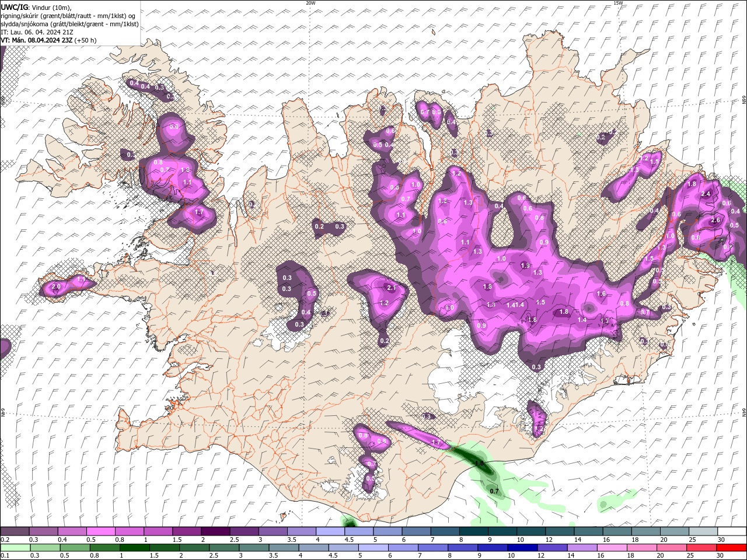Choose the 3.5 swatch in upper scale
This screenshot has height=560, width=747.
tap(301, 531)
